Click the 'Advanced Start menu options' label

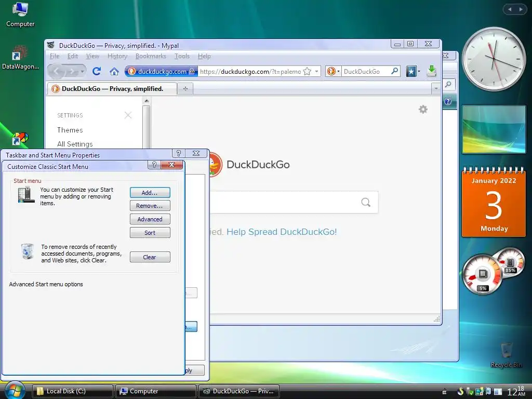(46, 284)
